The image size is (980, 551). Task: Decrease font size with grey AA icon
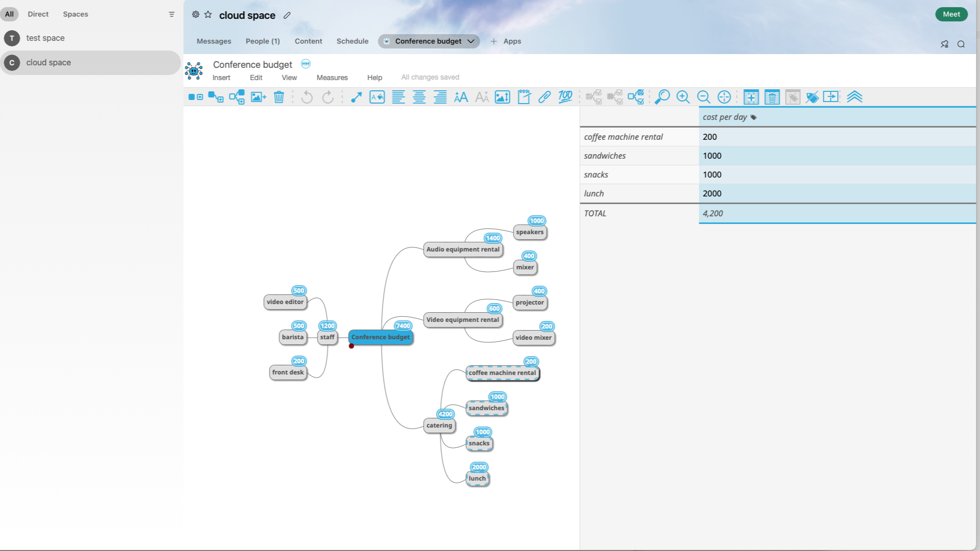(482, 97)
